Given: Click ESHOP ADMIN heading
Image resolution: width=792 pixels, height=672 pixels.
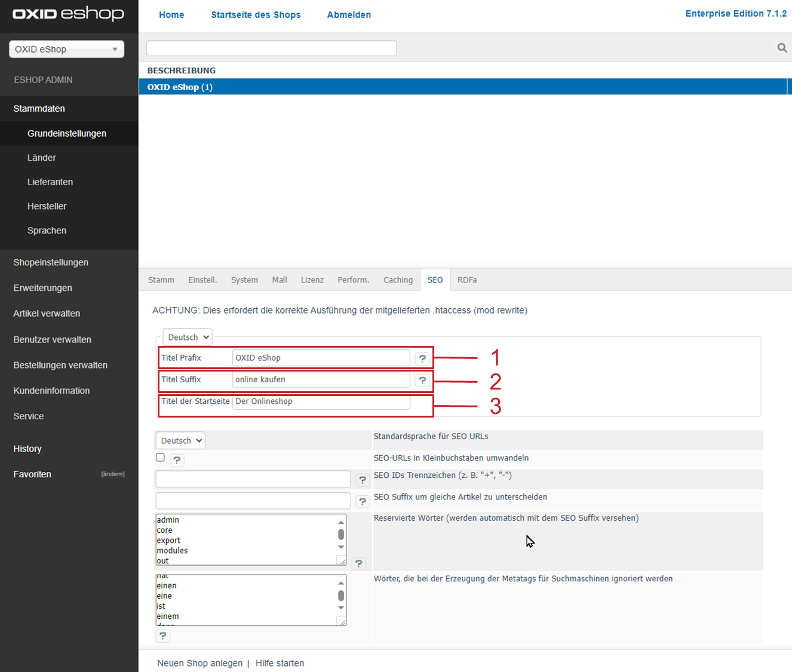Looking at the screenshot, I should click(x=43, y=80).
